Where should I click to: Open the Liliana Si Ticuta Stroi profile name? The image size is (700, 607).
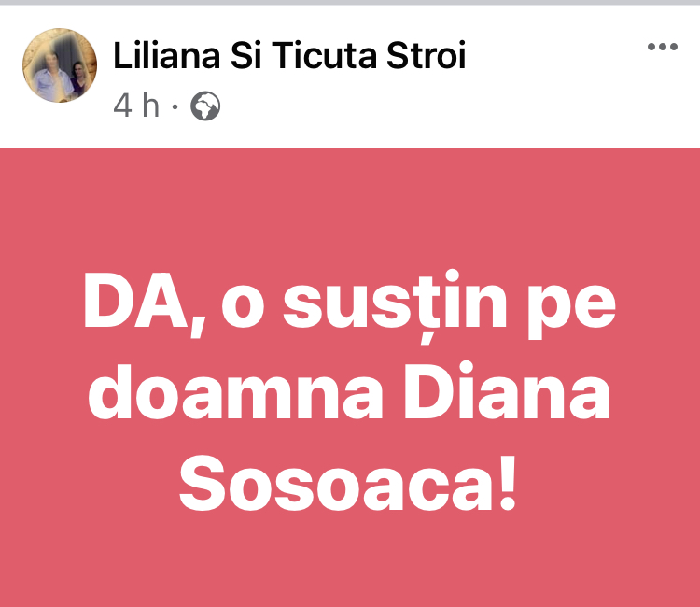289,55
